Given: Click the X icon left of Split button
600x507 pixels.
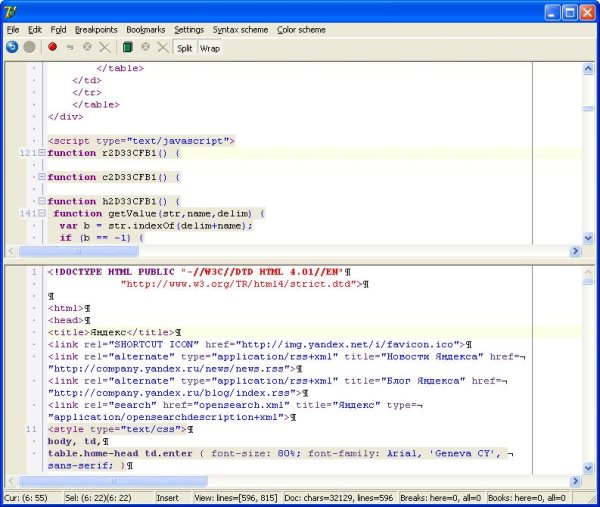Looking at the screenshot, I should click(163, 47).
